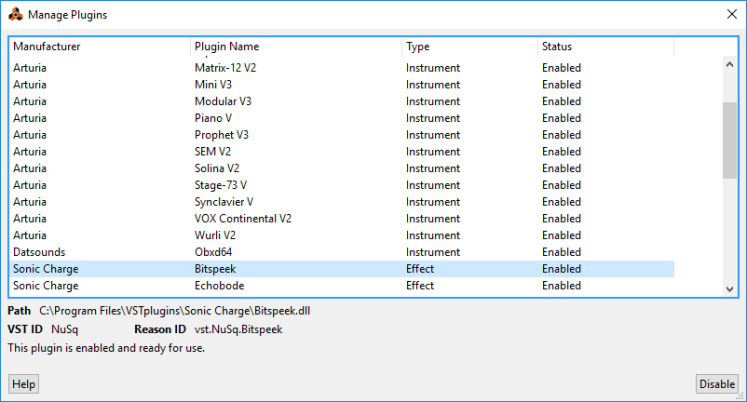Image resolution: width=747 pixels, height=402 pixels.
Task: Select the VOX Continental V2 row
Action: click(242, 218)
